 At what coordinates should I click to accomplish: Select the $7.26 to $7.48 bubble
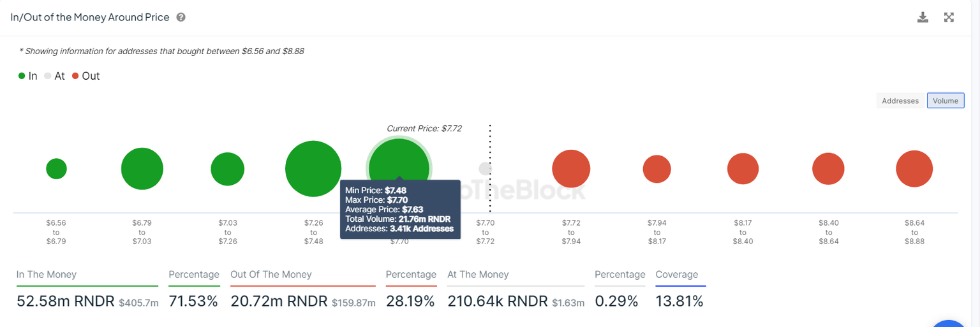313,168
